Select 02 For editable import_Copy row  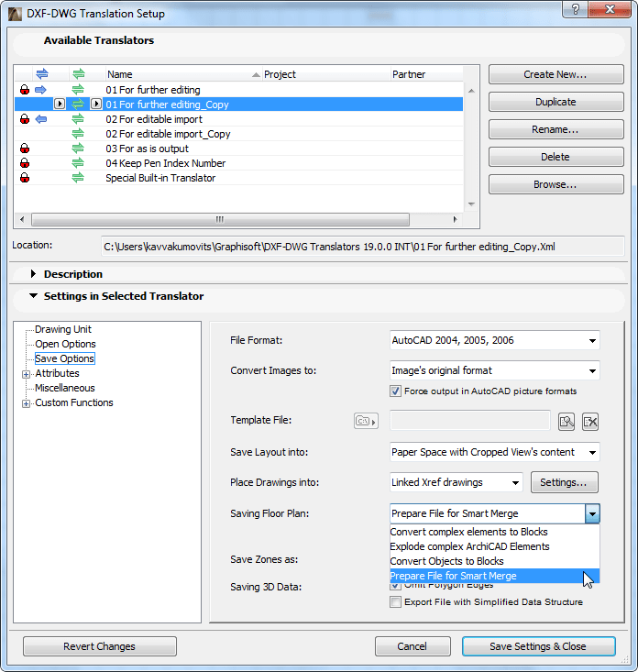239,134
